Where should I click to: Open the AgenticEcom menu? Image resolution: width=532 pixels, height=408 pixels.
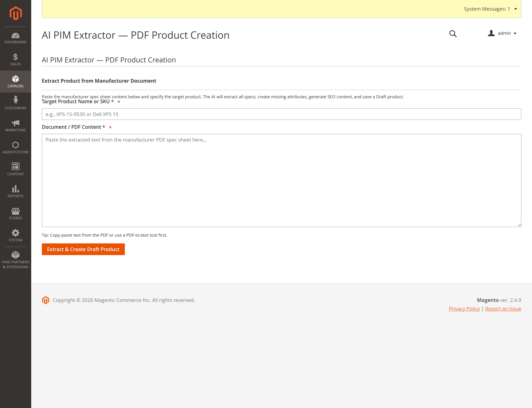[x=16, y=147]
